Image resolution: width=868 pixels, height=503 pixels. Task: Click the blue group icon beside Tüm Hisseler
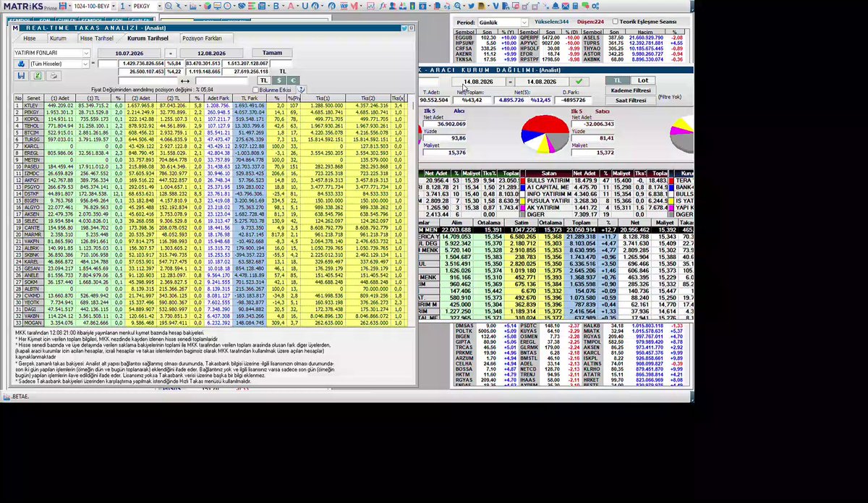click(21, 64)
